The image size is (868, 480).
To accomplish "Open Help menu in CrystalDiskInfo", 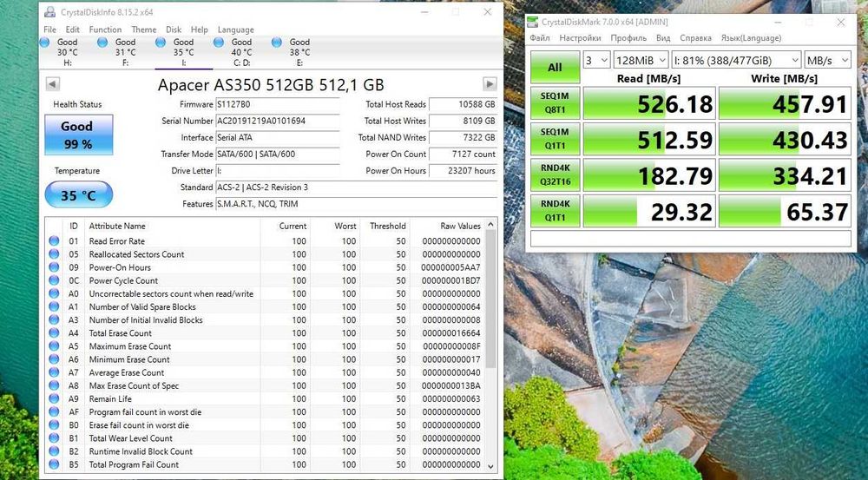I will (200, 30).
